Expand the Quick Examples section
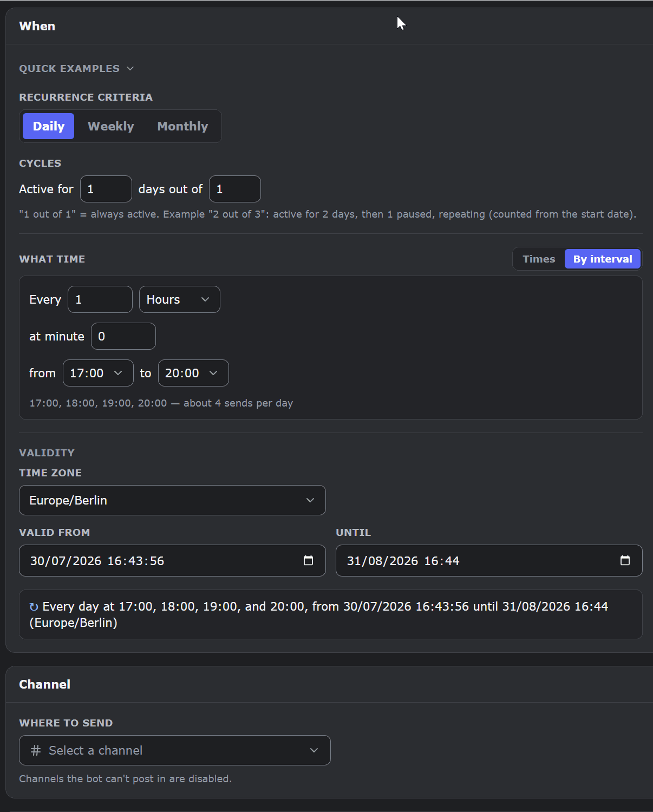Viewport: 653px width, 812px height. [76, 69]
